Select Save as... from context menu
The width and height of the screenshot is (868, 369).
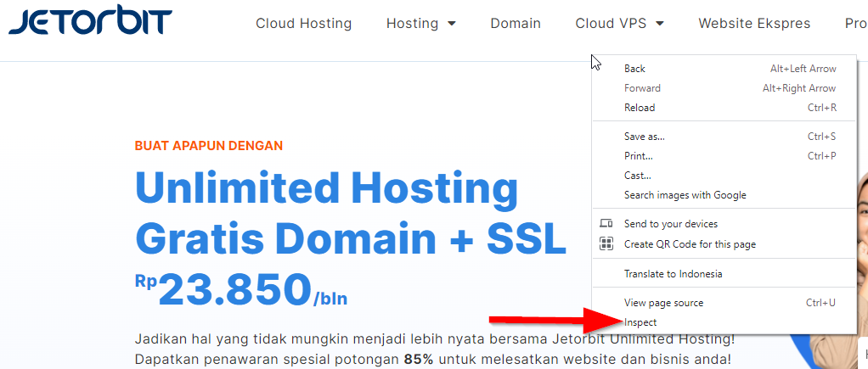tap(724, 137)
